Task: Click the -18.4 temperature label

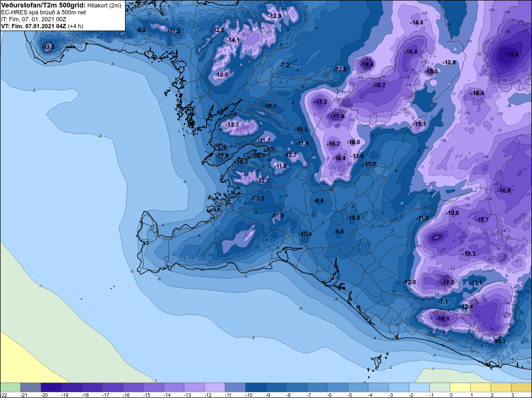Action: [x=367, y=64]
